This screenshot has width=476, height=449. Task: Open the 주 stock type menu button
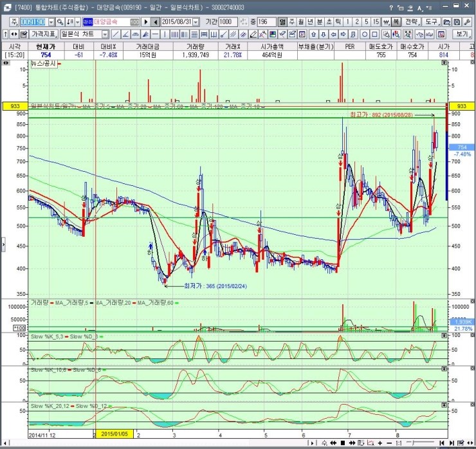coord(14,22)
